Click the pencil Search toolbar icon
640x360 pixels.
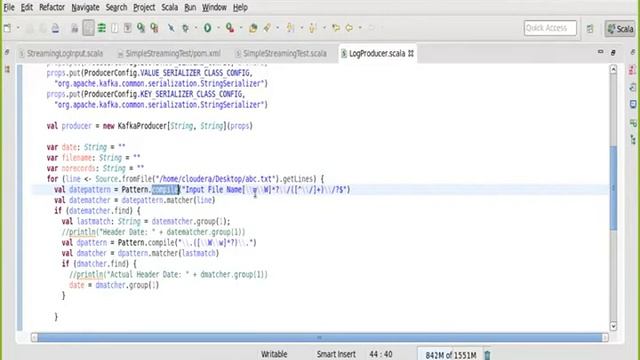click(x=267, y=28)
